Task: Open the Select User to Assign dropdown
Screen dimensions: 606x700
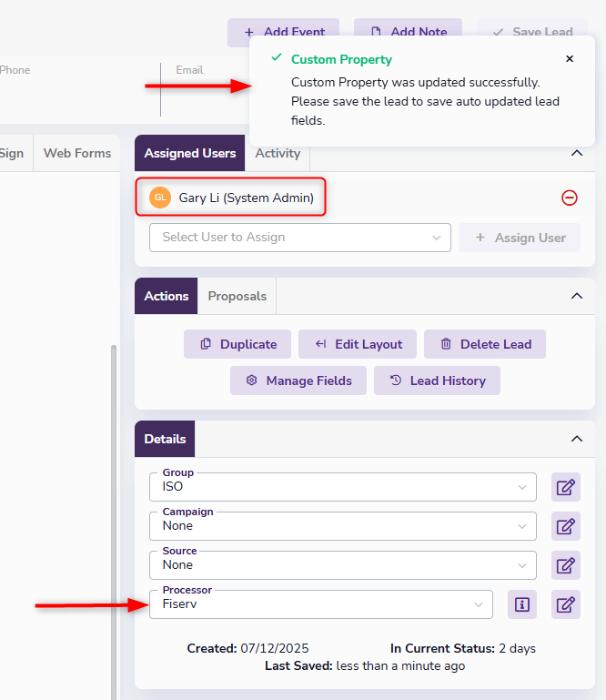Action: pyautogui.click(x=299, y=238)
